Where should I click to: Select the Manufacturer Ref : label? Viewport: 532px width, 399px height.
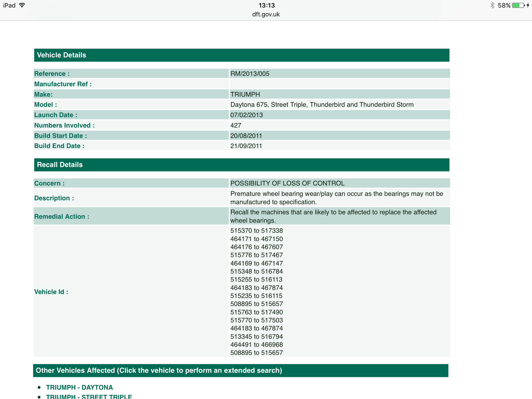(63, 84)
